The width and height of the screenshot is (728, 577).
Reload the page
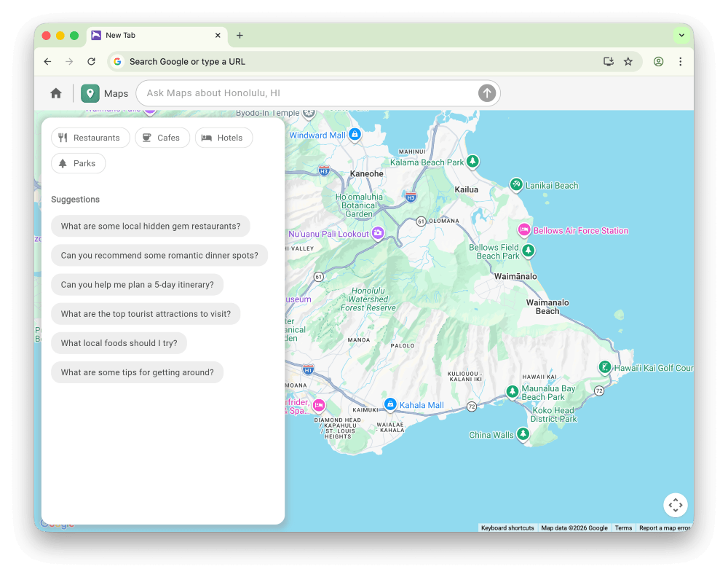91,62
